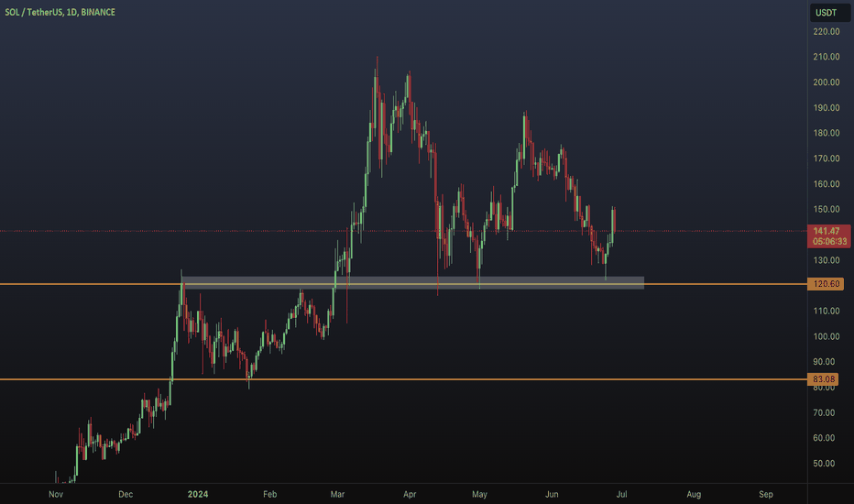Click the 210.00 price axis label
Screen dimensions: 854x504
(x=827, y=57)
